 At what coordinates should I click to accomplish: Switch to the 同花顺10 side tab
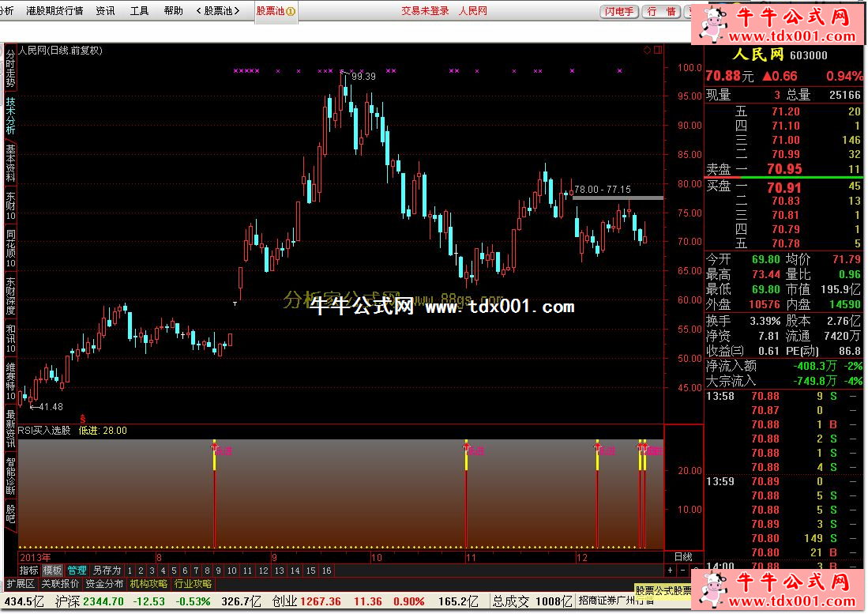(10, 249)
